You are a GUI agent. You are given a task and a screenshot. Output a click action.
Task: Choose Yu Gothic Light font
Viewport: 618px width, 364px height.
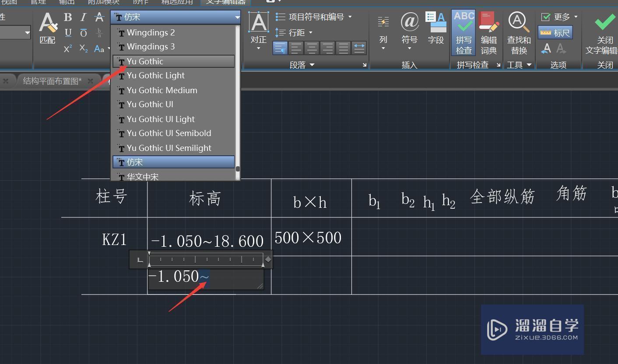173,75
